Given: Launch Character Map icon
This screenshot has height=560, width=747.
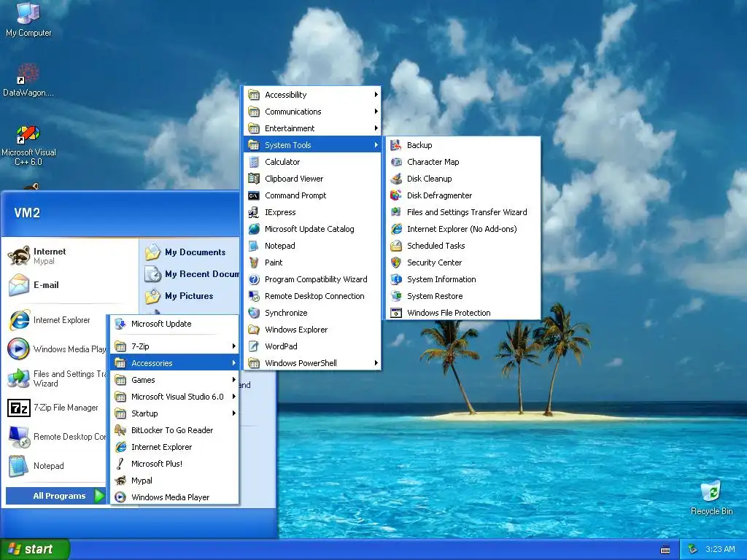Looking at the screenshot, I should (x=396, y=162).
